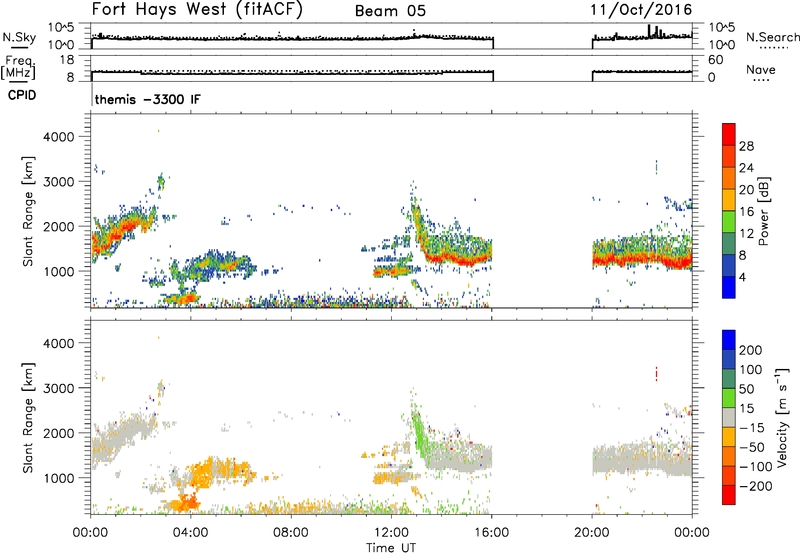The height and width of the screenshot is (554, 800).
Task: Click the "Time UT" axis title
Action: click(391, 548)
